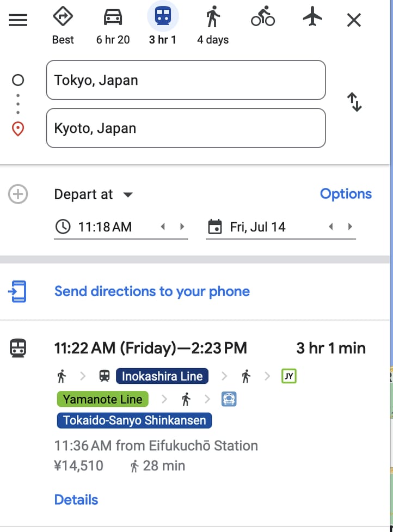The height and width of the screenshot is (532, 393).
Task: Switch to driving directions mode
Action: pos(113,19)
